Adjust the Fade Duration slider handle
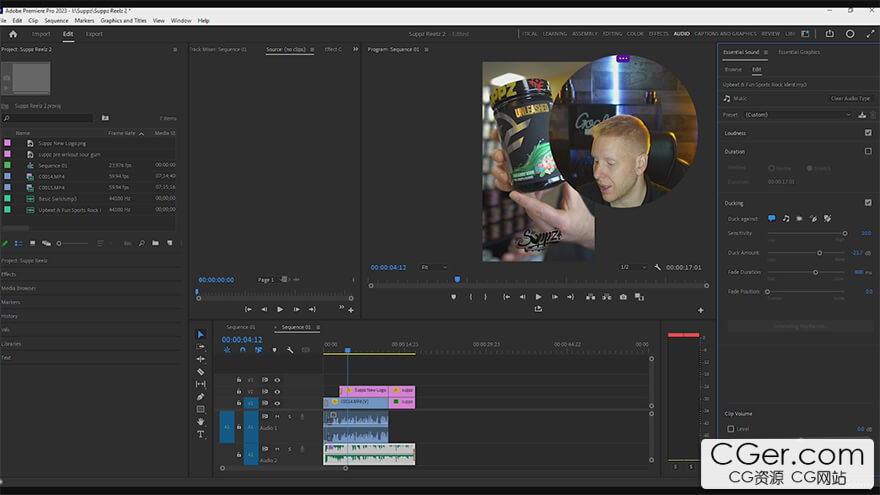This screenshot has height=495, width=880. click(815, 272)
